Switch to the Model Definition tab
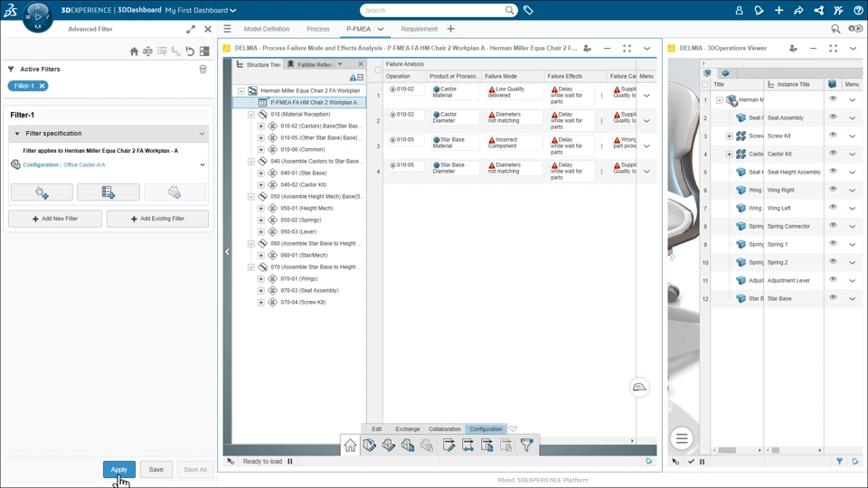 pos(266,29)
